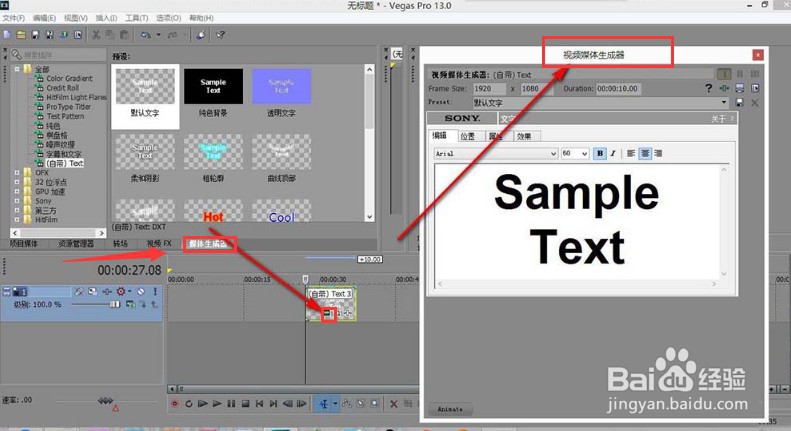Screen dimensions: 791x431
Task: Click the Pause button in transport bar
Action: 231,404
